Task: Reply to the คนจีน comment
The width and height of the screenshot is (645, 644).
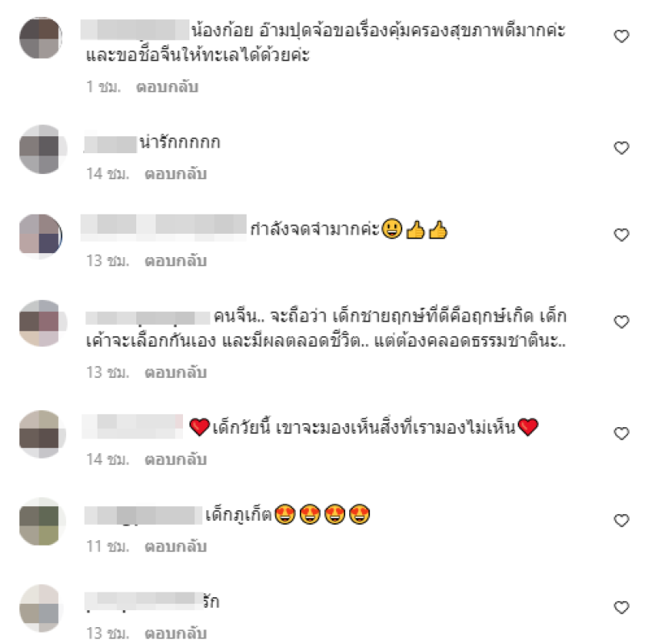Action: tap(176, 372)
